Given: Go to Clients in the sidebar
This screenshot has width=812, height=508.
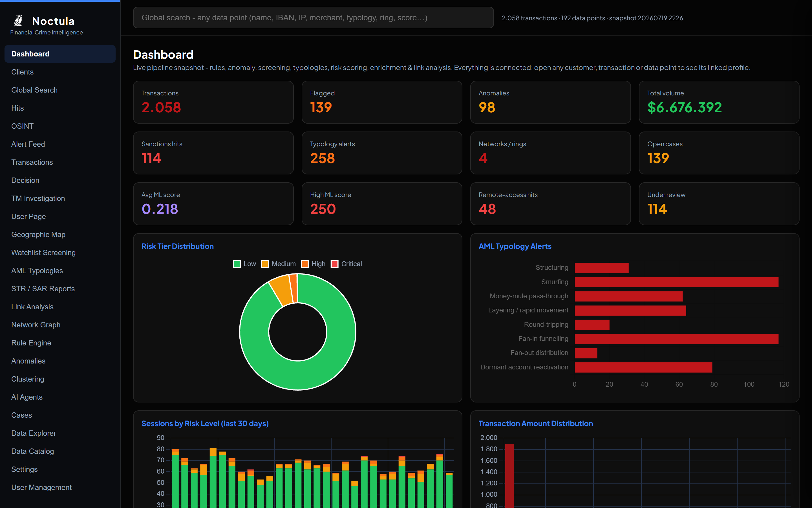Looking at the screenshot, I should 60,72.
